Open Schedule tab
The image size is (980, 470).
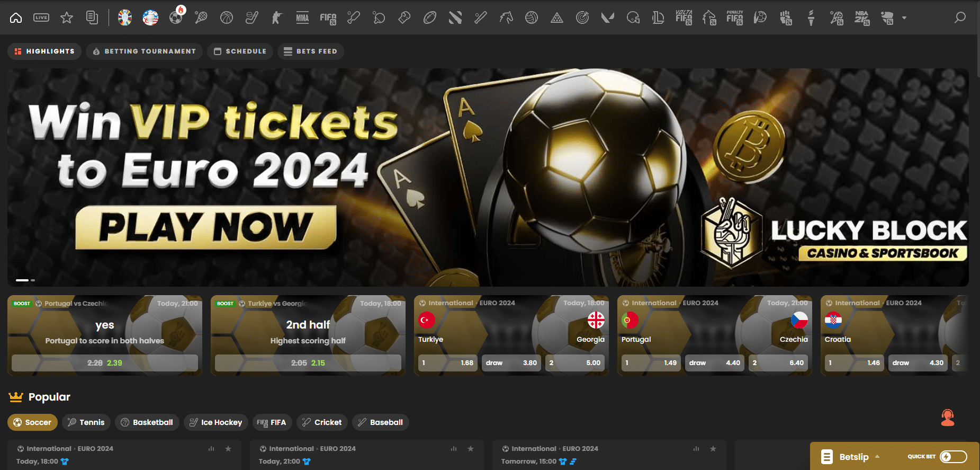240,51
